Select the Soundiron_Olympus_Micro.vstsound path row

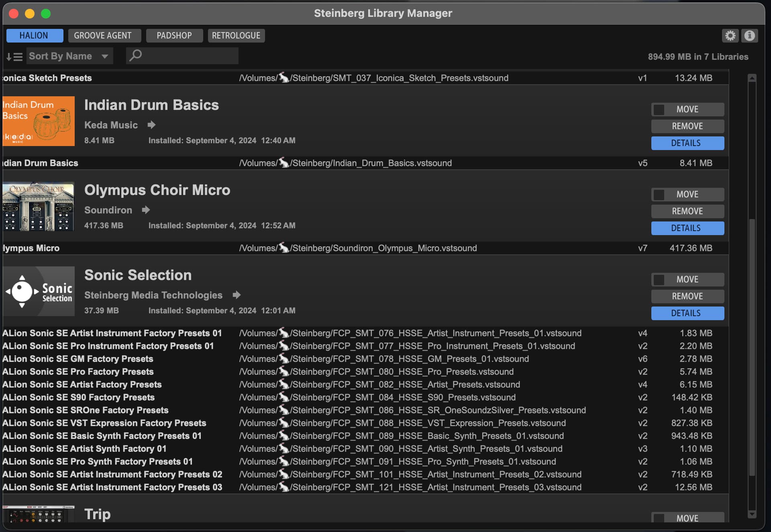[365, 248]
